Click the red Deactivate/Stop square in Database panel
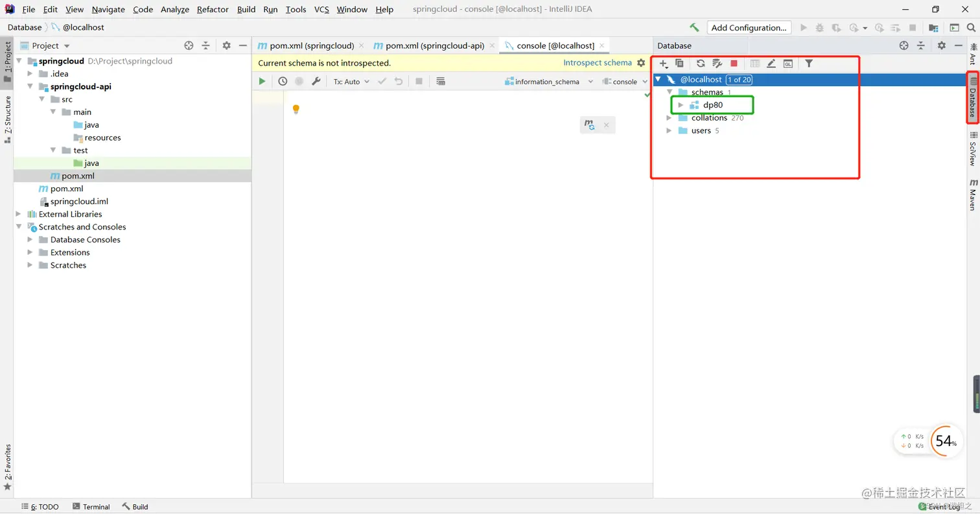The height and width of the screenshot is (514, 980). 734,63
